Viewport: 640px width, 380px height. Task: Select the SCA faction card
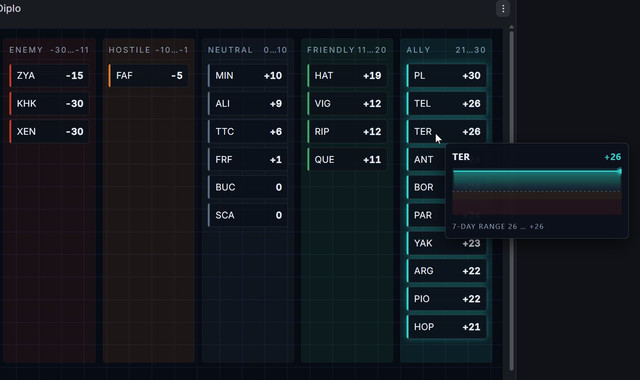248,215
